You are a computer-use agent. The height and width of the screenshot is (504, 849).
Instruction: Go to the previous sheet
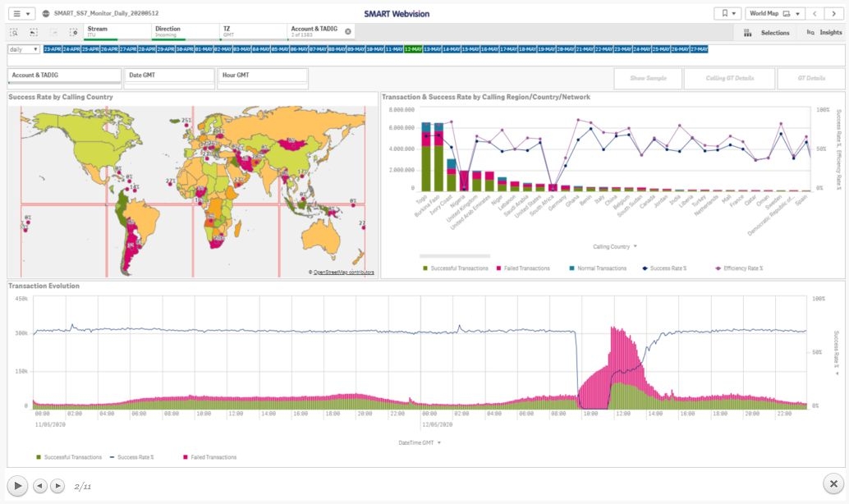[815, 14]
